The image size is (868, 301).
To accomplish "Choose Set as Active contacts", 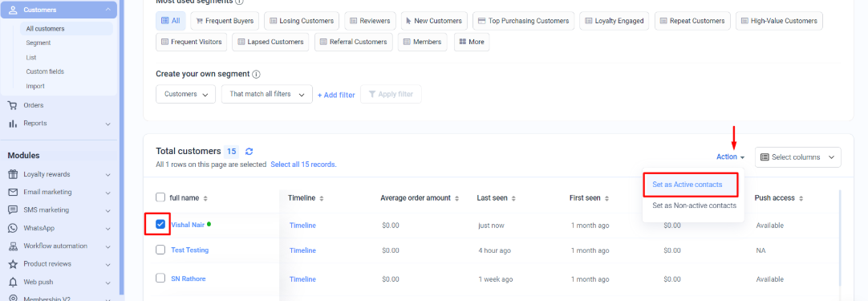I will coord(687,185).
